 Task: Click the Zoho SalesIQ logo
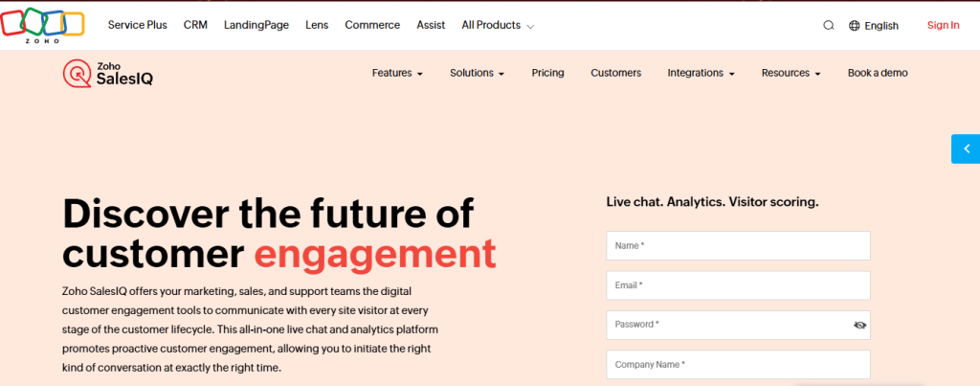point(107,73)
